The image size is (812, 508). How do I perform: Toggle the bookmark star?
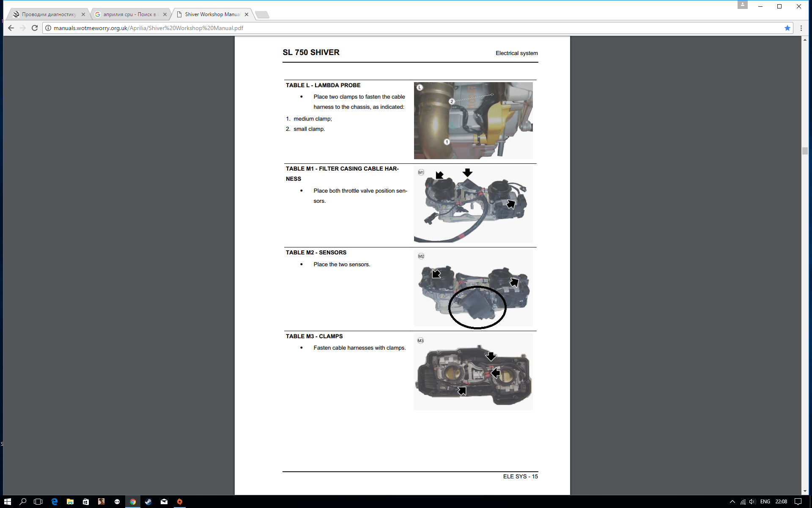coord(787,28)
